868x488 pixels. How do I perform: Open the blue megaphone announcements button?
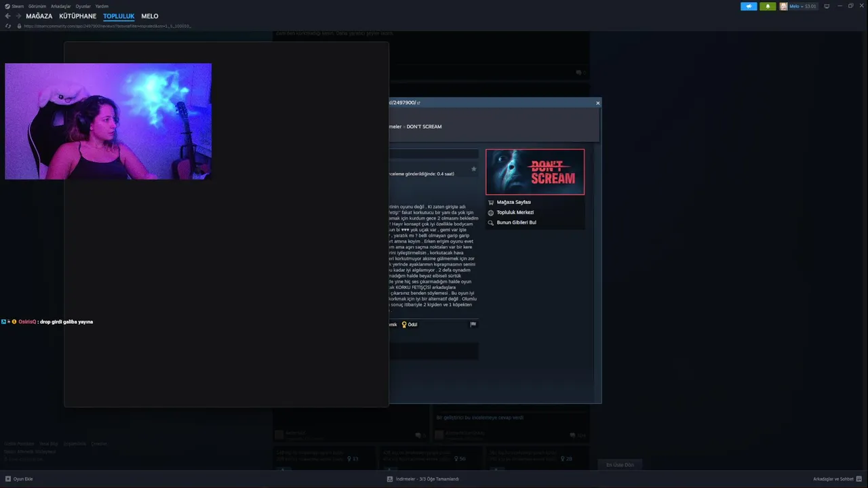(x=749, y=6)
